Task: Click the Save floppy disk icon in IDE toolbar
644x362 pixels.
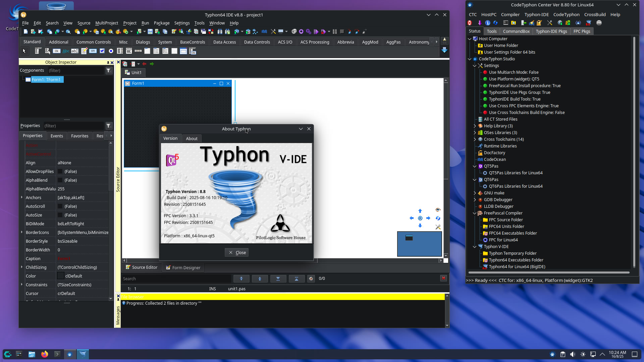Action: [x=150, y=32]
